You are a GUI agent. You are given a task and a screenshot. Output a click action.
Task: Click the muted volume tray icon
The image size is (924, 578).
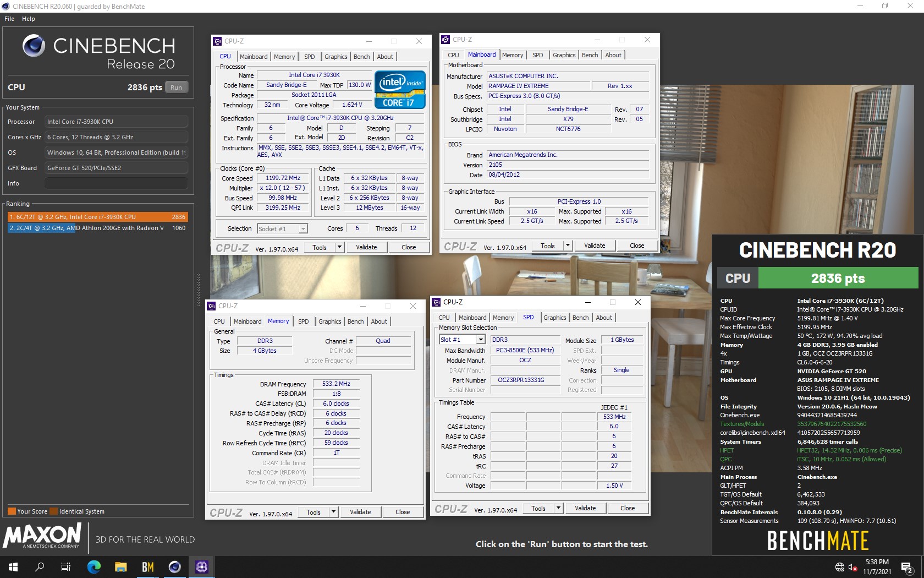(x=853, y=567)
